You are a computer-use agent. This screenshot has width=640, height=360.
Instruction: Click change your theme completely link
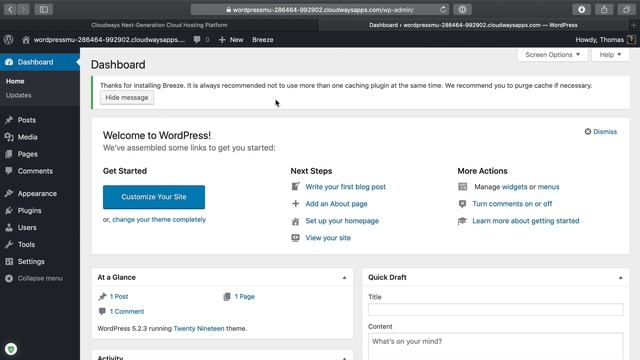point(159,220)
